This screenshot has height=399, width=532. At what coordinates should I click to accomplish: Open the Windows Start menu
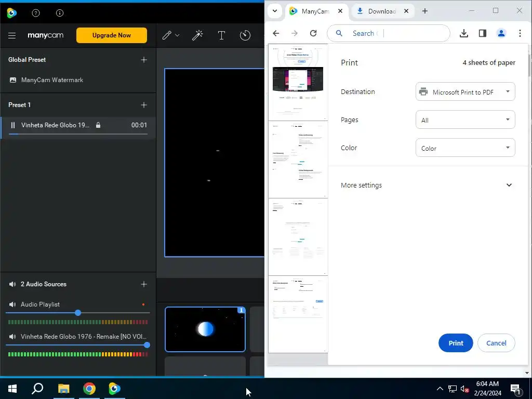coord(12,389)
